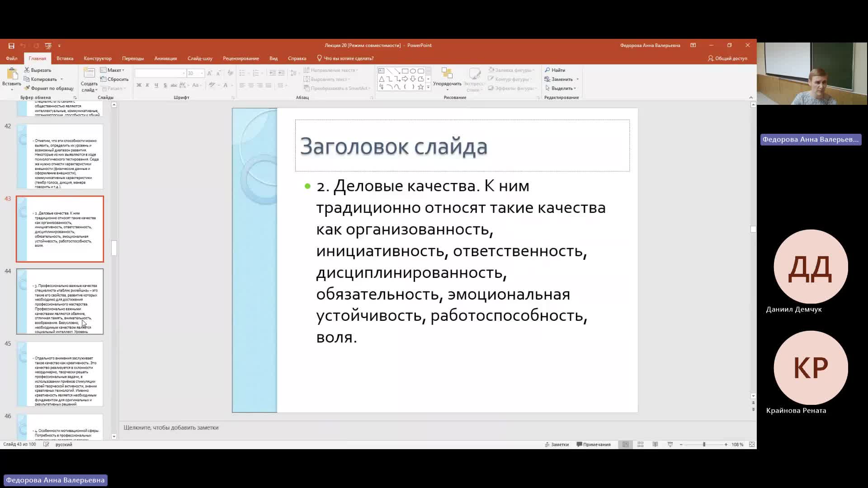This screenshot has height=488, width=868.
Task: Switch to the Конструктор tab
Action: pos(98,58)
